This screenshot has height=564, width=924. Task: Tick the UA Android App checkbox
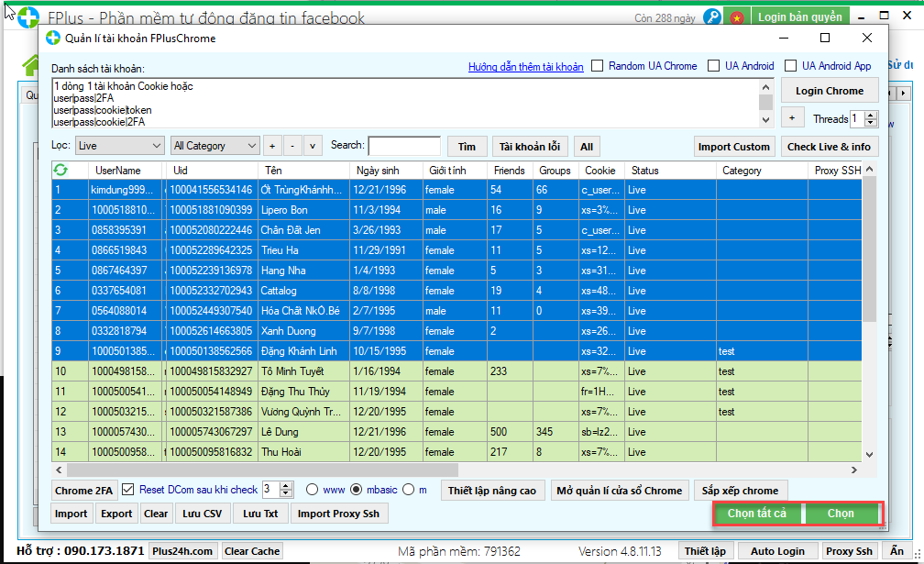(x=790, y=66)
